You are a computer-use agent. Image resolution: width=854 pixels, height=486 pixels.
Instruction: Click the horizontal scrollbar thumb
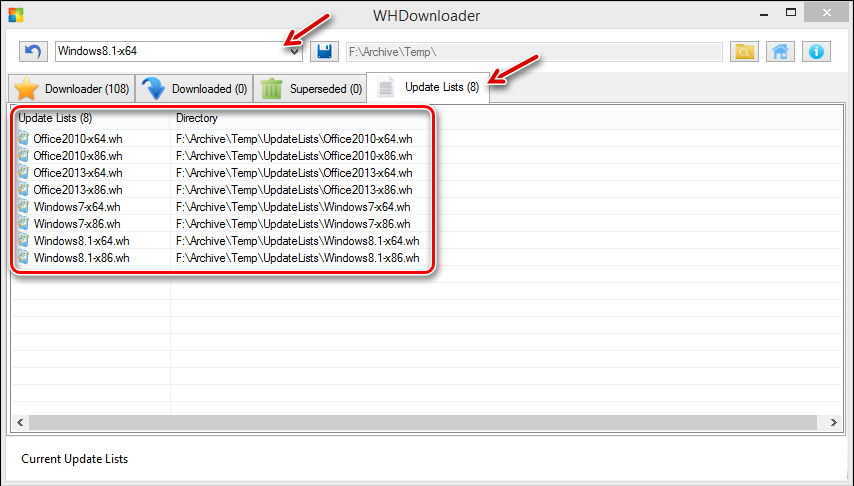(x=423, y=422)
